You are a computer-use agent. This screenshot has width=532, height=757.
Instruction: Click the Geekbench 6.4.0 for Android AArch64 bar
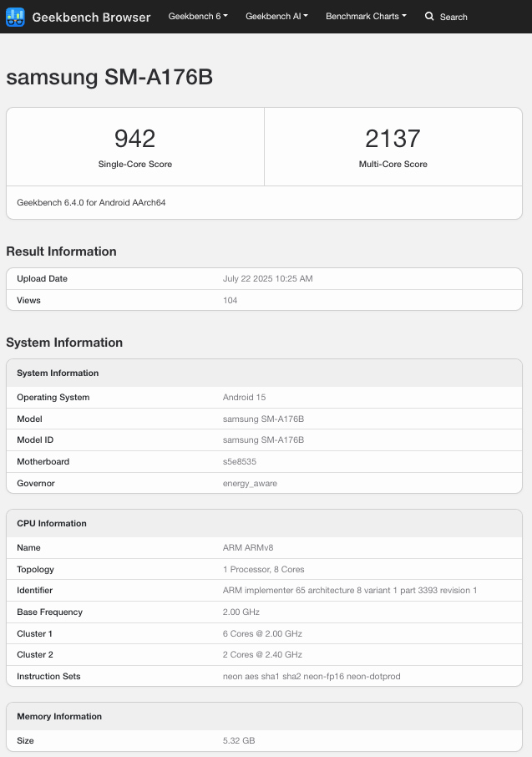264,202
